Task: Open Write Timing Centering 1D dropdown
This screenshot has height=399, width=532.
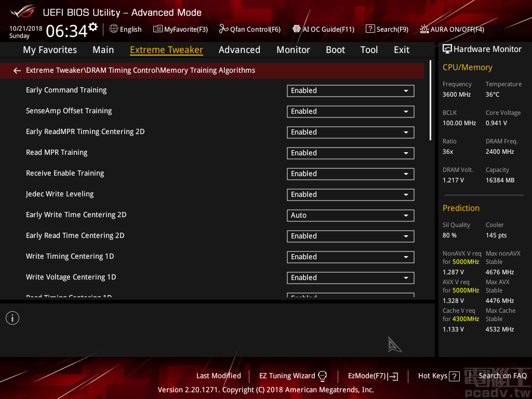Action: coord(351,257)
